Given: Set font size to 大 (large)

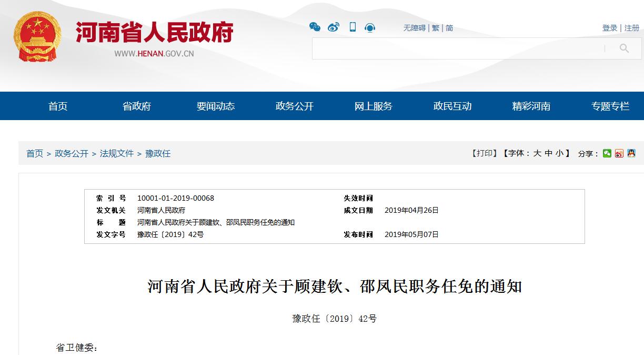Looking at the screenshot, I should pyautogui.click(x=537, y=153).
